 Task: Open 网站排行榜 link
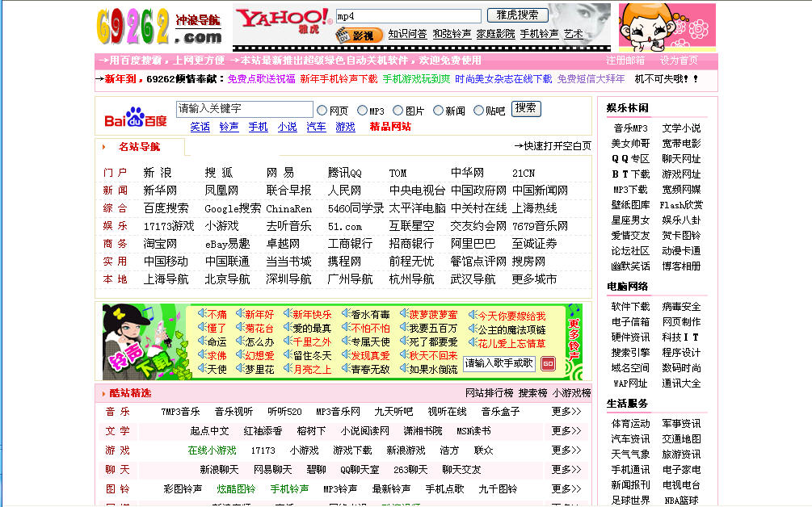(x=489, y=393)
